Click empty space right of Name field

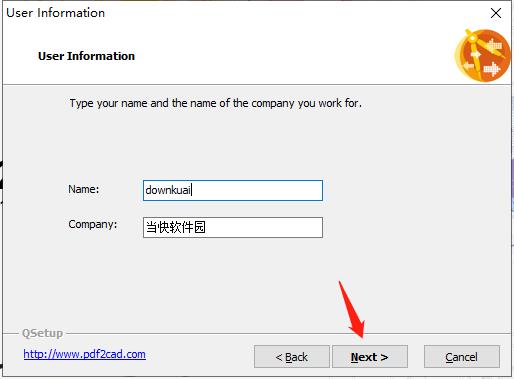click(x=413, y=190)
